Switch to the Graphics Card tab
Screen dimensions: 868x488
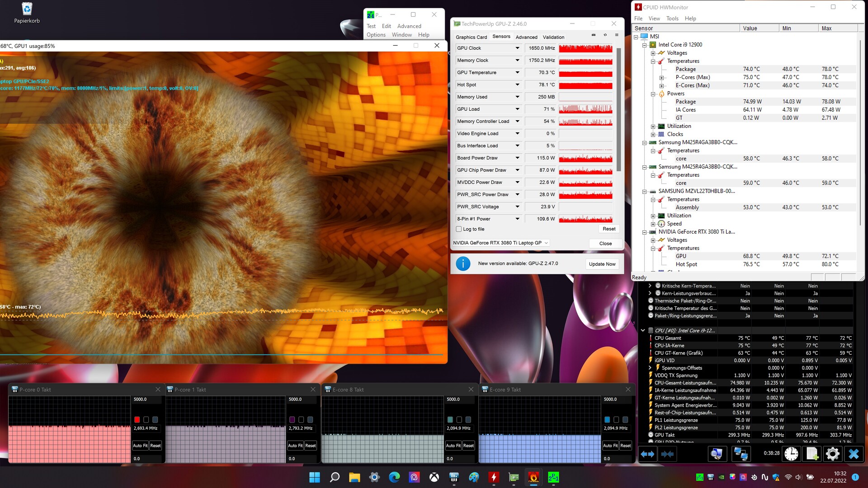(x=471, y=37)
